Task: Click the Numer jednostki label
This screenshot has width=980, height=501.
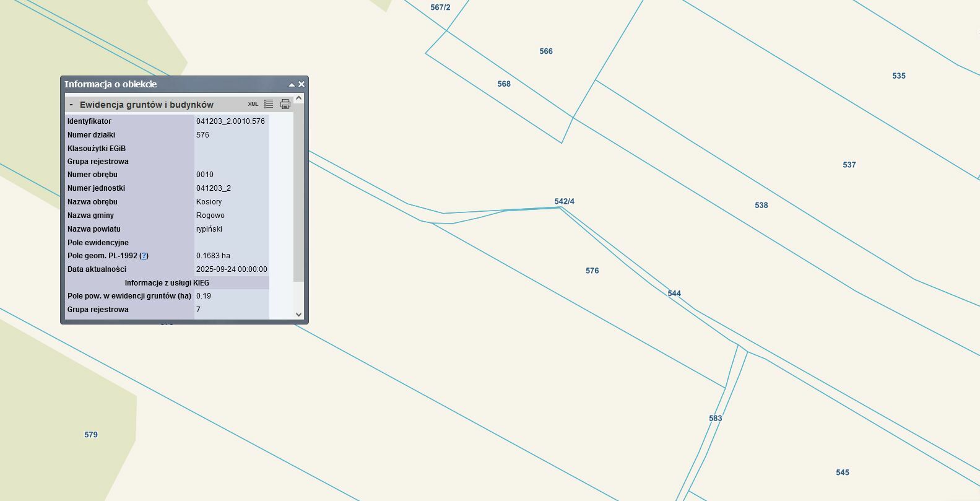Action: (x=97, y=188)
